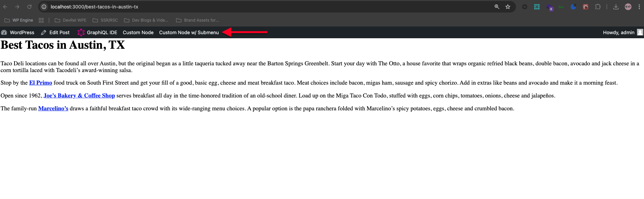Click the Taco Deli opening paragraph
The width and height of the screenshot is (644, 199).
tap(320, 67)
